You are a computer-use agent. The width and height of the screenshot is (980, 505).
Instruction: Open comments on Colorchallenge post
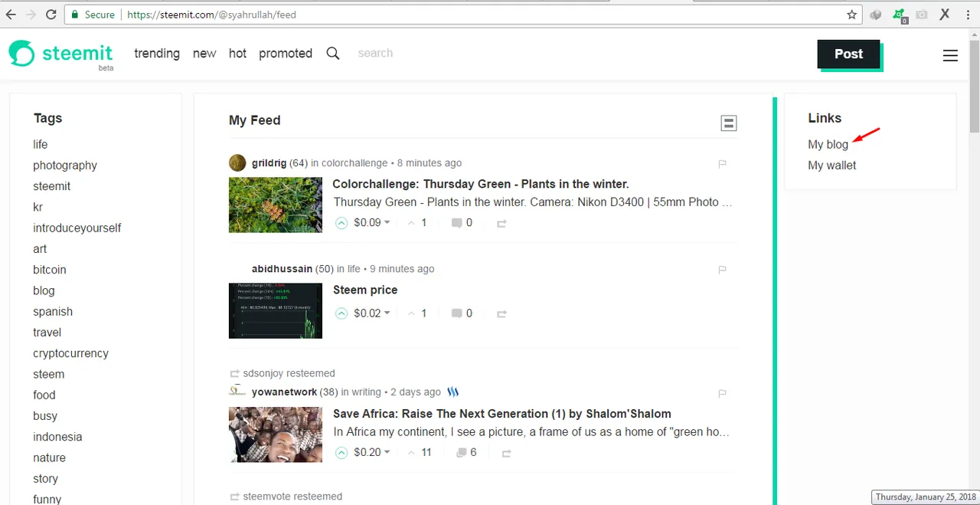[x=462, y=223]
